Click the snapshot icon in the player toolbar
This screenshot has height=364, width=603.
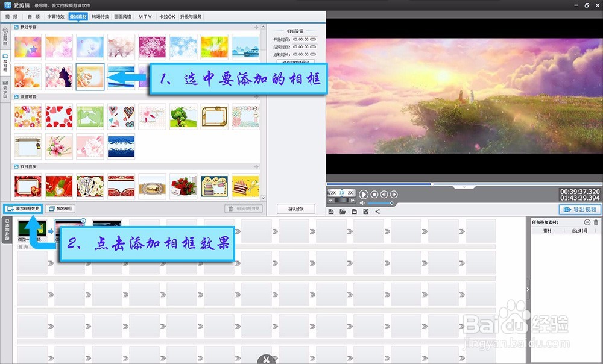(331, 212)
